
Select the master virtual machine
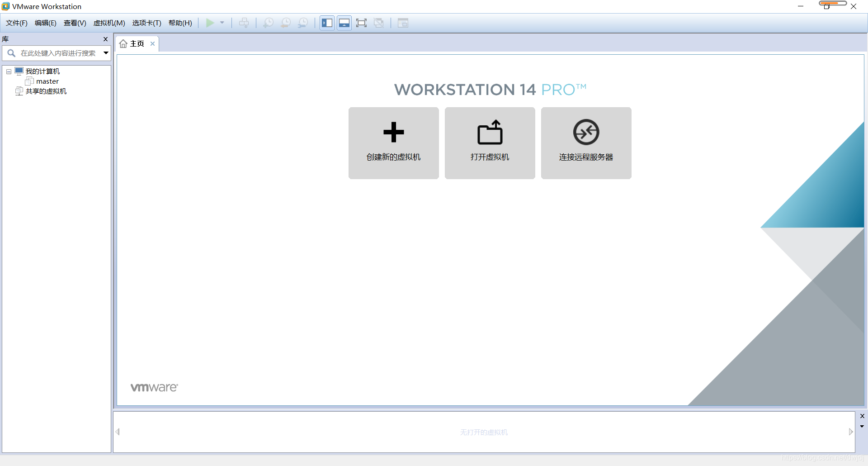coord(47,81)
